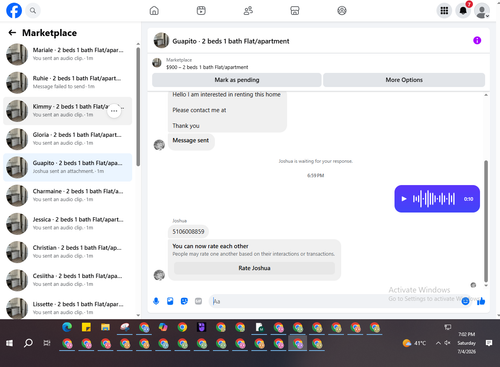Launch Microsoft Edge from taskbar

click(67, 328)
